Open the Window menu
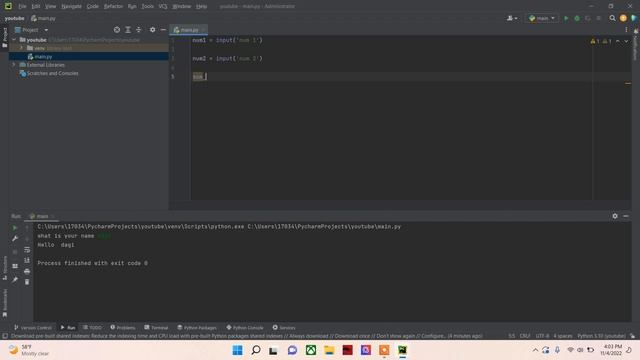 tap(182, 7)
